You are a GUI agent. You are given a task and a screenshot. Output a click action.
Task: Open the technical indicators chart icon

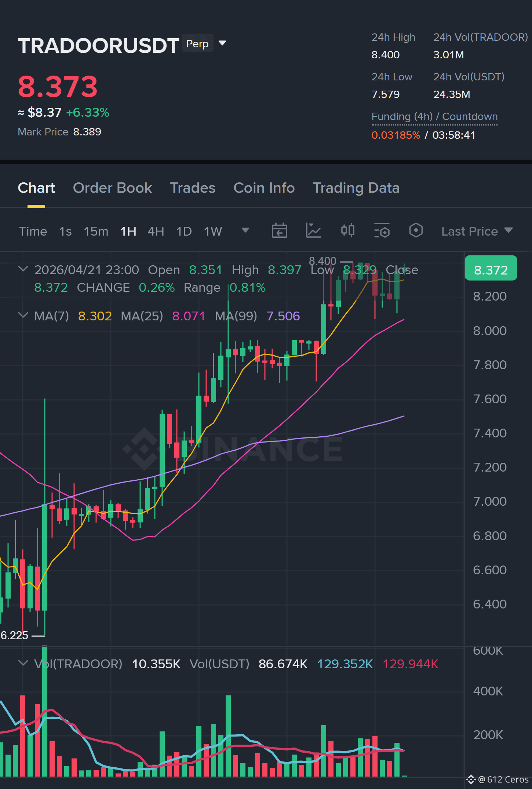pyautogui.click(x=313, y=231)
